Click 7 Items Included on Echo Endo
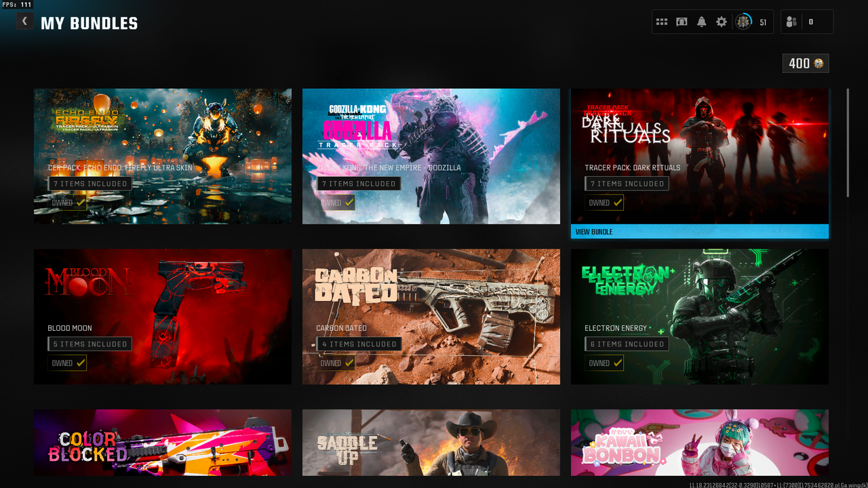The width and height of the screenshot is (868, 488). [x=90, y=184]
